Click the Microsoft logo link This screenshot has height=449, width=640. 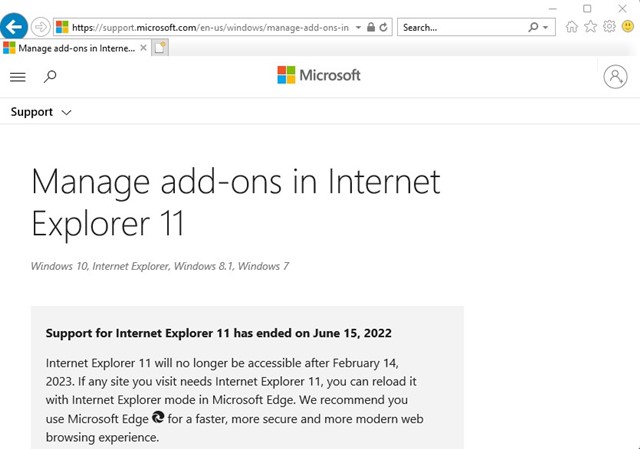[319, 75]
